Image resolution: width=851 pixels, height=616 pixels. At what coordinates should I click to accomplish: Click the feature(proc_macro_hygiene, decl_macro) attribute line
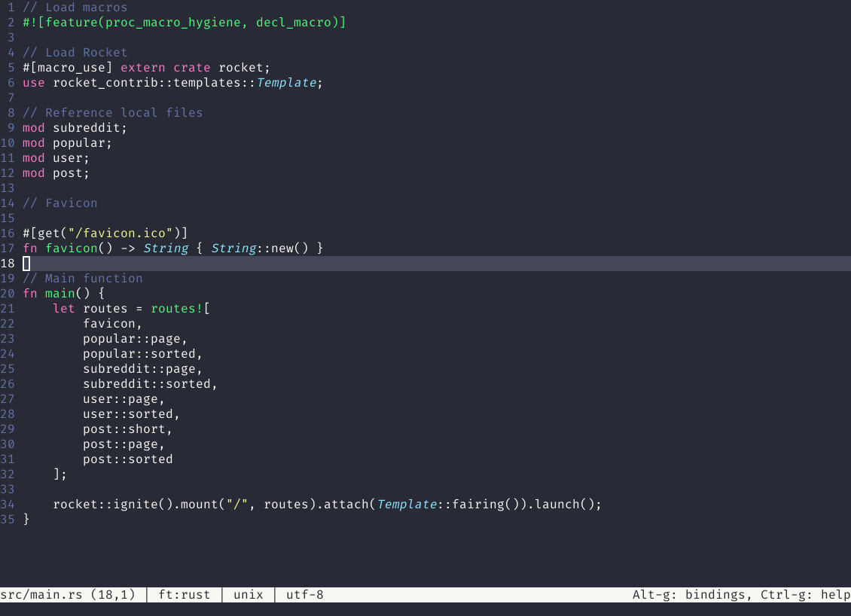(184, 23)
